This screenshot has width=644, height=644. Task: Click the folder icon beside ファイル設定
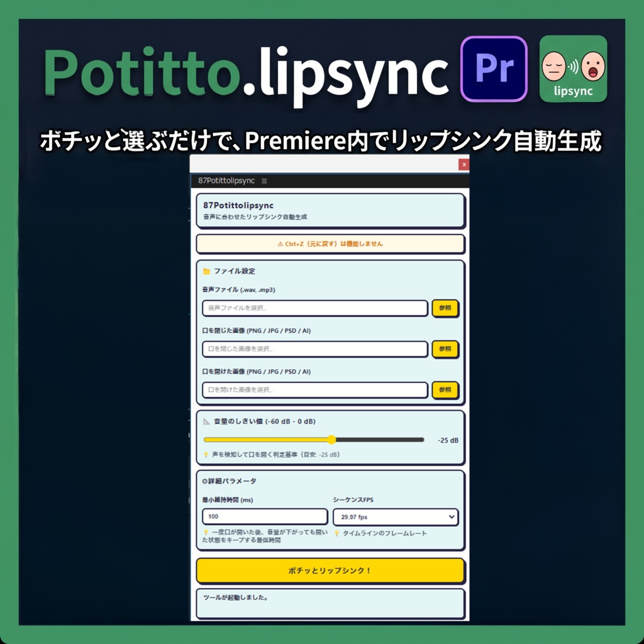[206, 271]
